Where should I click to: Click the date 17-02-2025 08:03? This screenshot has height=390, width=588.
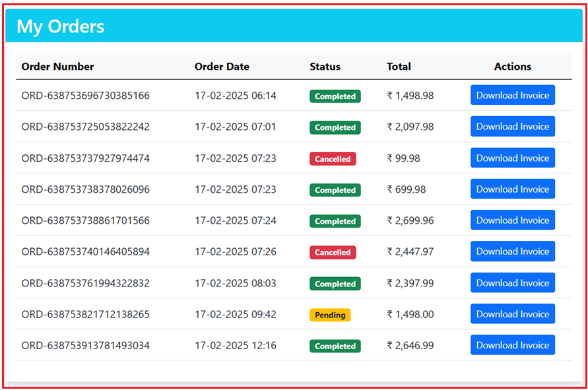[236, 283]
